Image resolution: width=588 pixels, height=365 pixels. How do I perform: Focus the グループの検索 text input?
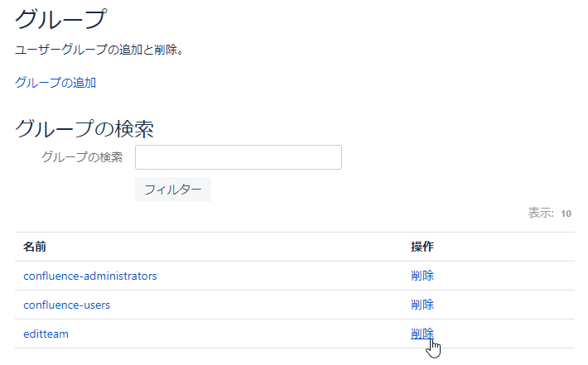coord(239,157)
